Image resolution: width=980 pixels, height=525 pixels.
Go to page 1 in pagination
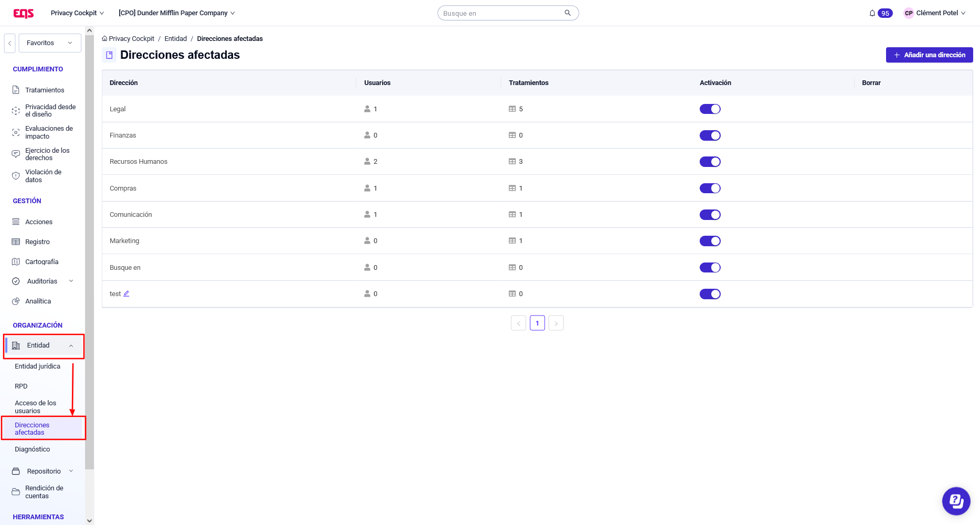[537, 323]
